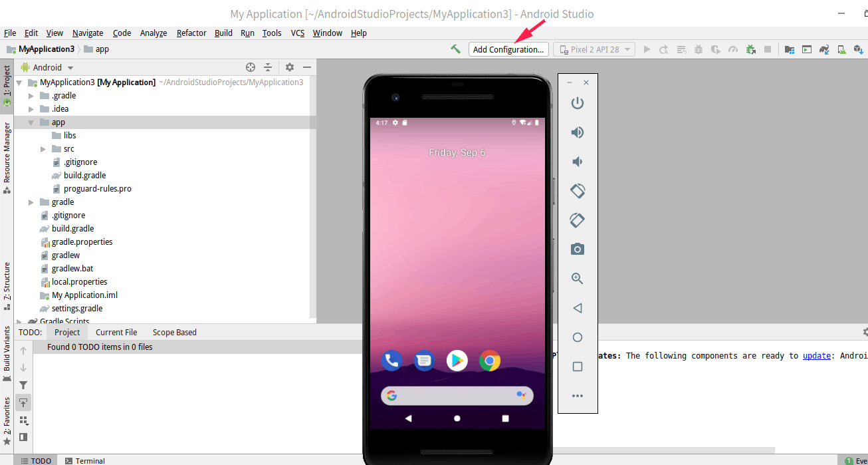Expand the .idea folder
The height and width of the screenshot is (465, 868).
31,109
